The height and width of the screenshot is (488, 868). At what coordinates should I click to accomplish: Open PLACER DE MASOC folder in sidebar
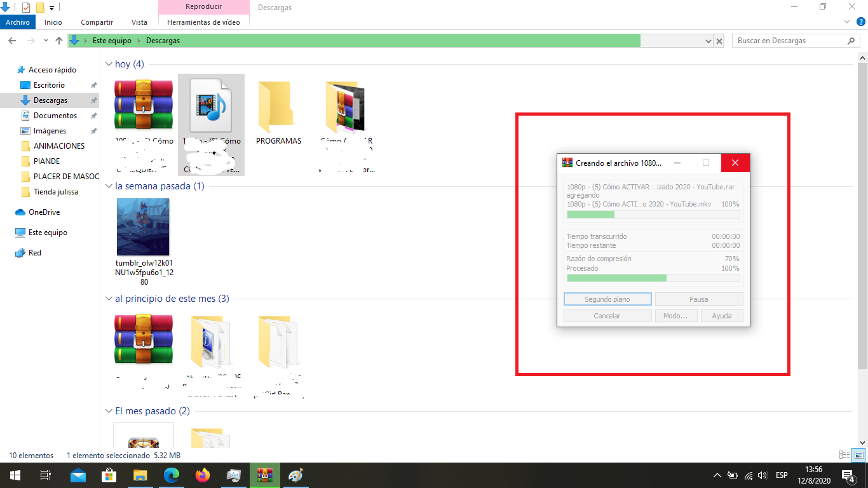(66, 177)
